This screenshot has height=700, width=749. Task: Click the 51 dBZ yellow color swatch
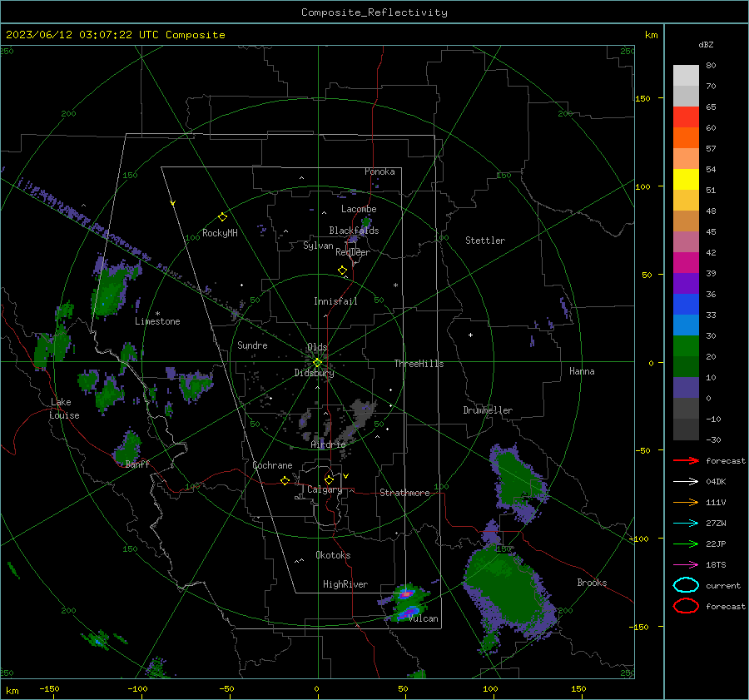pyautogui.click(x=686, y=179)
